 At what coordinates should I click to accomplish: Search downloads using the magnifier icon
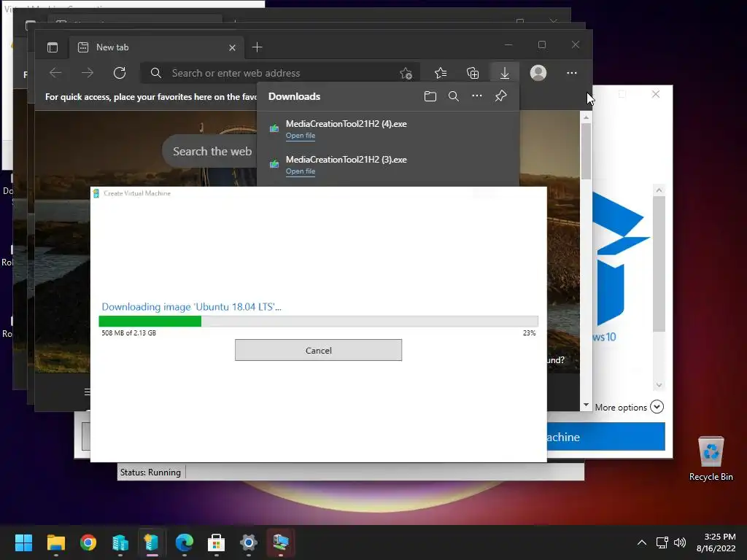tap(454, 96)
